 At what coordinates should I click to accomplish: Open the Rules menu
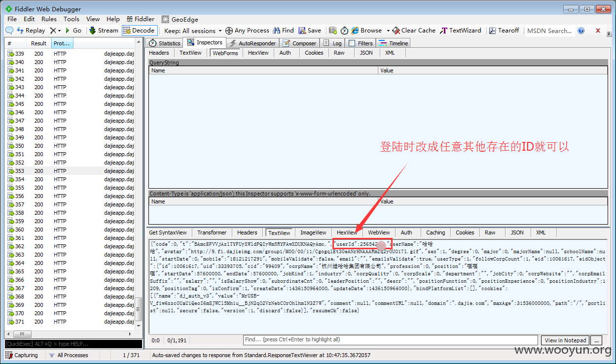pos(49,19)
